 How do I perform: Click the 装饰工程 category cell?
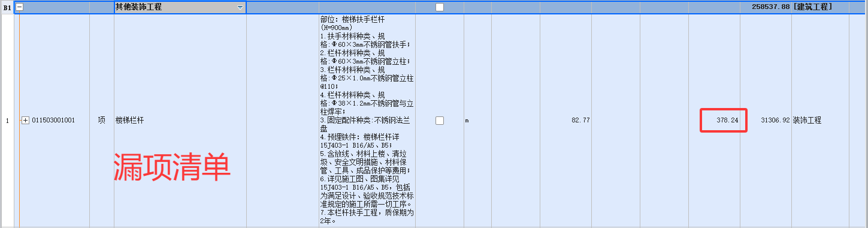pyautogui.click(x=820, y=121)
